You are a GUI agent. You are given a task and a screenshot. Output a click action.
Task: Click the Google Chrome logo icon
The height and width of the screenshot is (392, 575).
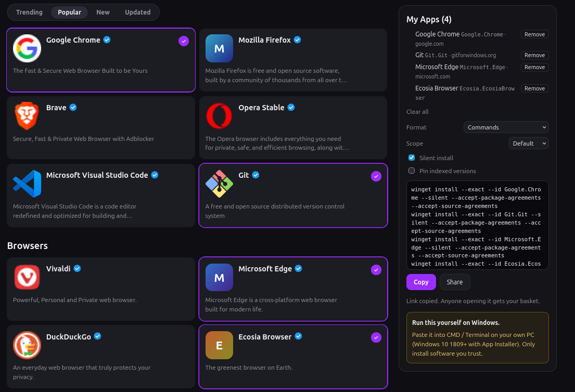pos(27,48)
